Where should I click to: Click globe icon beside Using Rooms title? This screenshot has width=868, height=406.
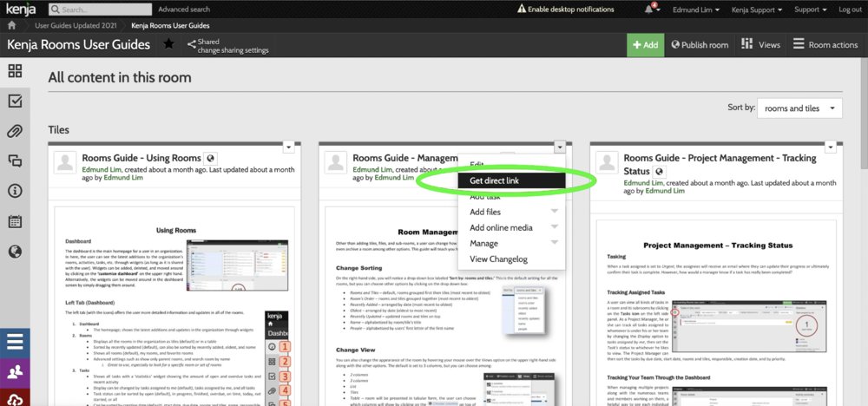click(x=210, y=158)
